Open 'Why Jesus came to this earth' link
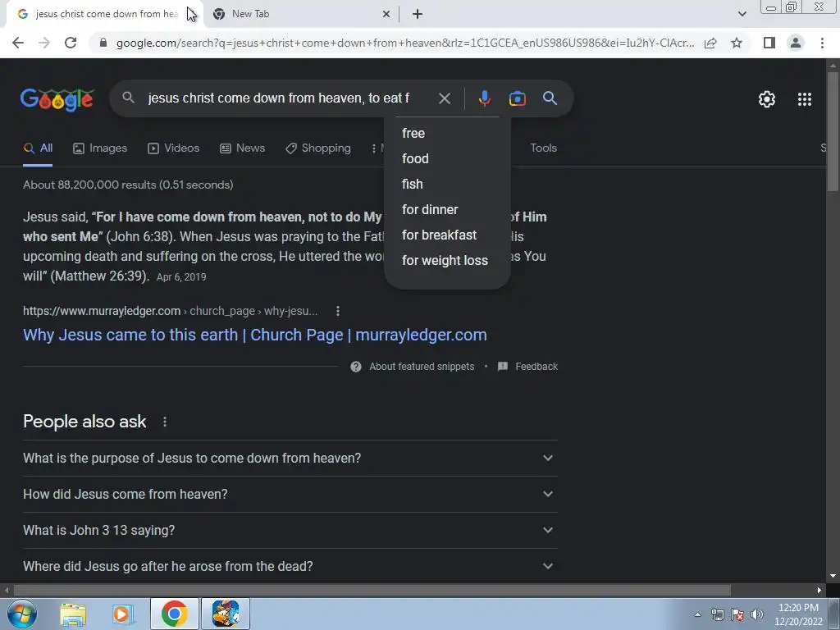The width and height of the screenshot is (840, 630). click(x=255, y=335)
